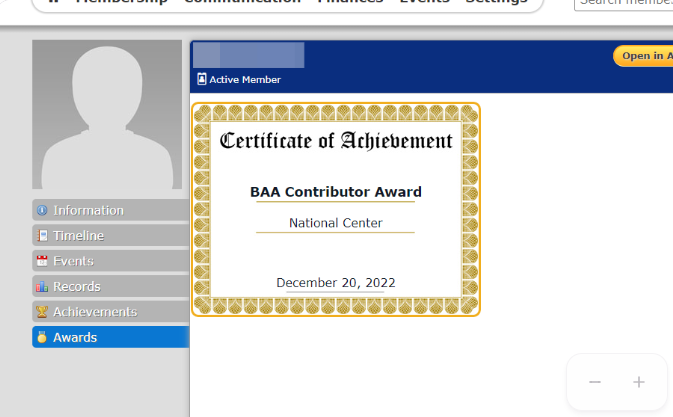Click the Active Member status text
The width and height of the screenshot is (673, 417).
[245, 79]
